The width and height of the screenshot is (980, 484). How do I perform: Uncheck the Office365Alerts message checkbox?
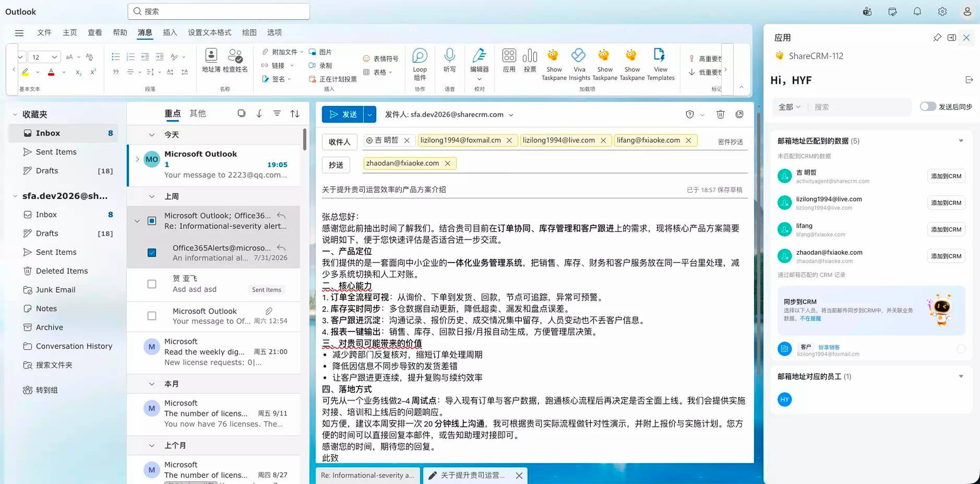(x=151, y=252)
